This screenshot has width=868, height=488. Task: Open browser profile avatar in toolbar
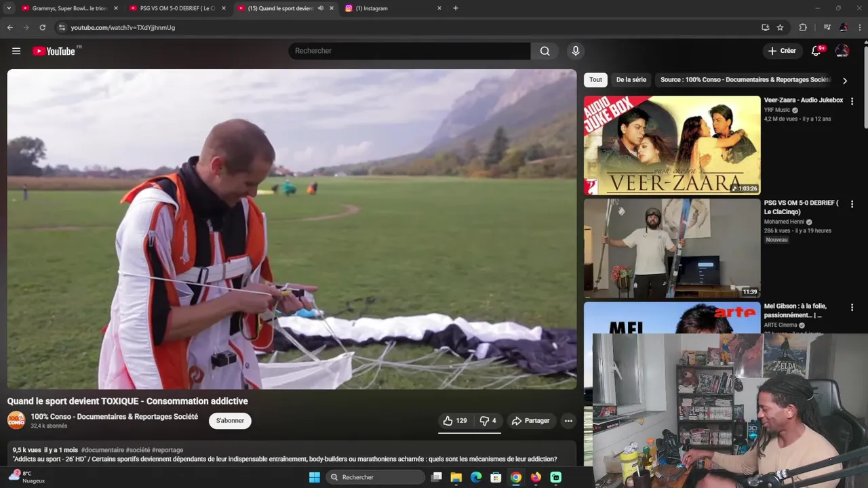click(844, 27)
